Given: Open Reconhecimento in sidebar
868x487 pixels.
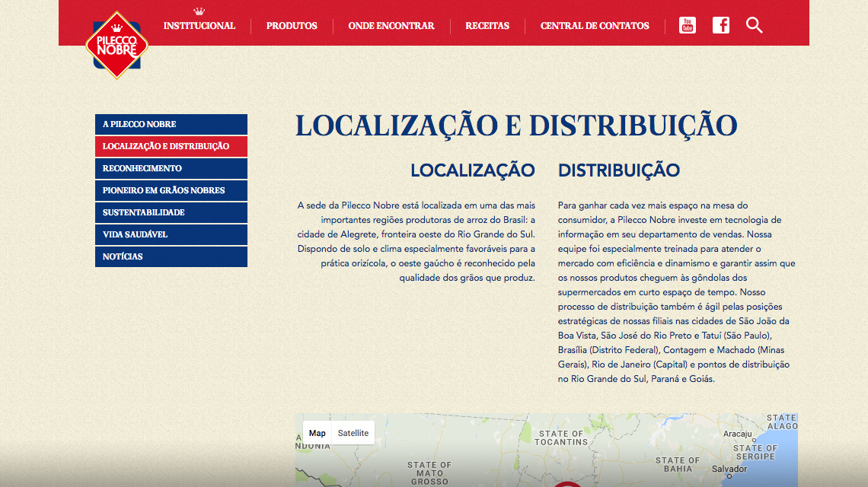Looking at the screenshot, I should click(x=171, y=168).
